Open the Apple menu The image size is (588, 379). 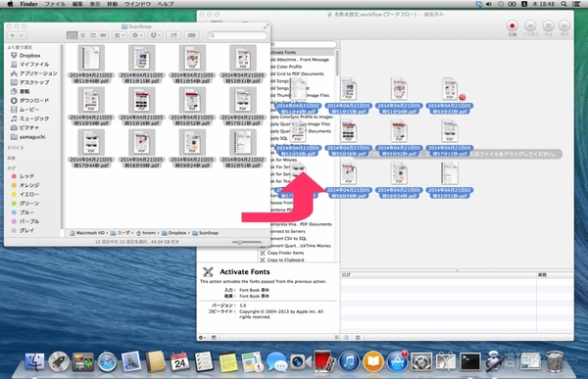[x=10, y=4]
